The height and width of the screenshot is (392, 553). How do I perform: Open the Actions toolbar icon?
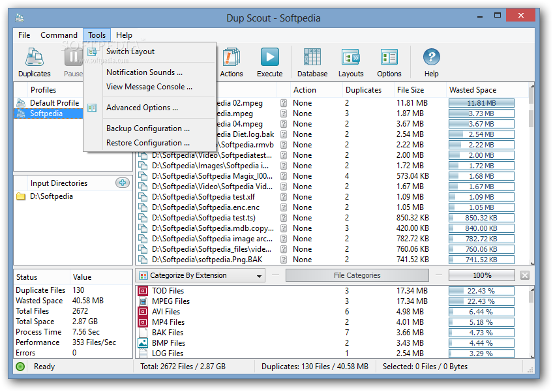[x=232, y=63]
